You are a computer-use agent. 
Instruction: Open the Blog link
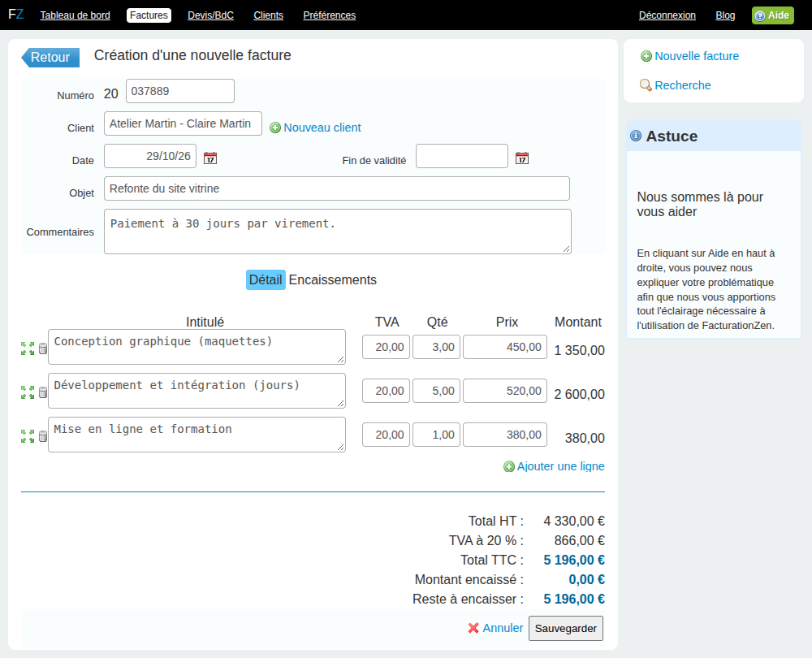point(725,15)
